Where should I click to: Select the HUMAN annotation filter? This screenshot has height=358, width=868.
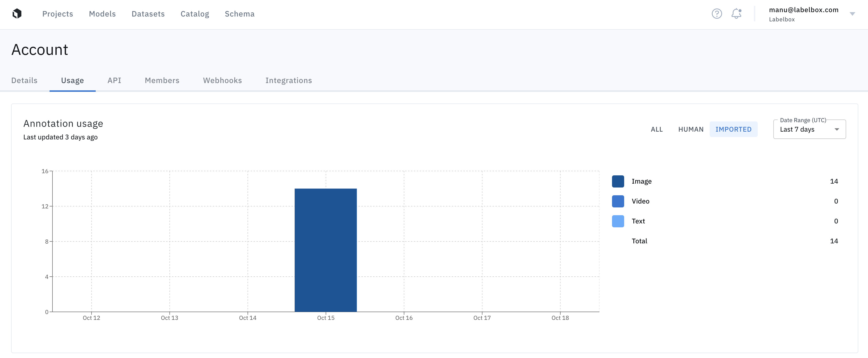[x=691, y=129]
